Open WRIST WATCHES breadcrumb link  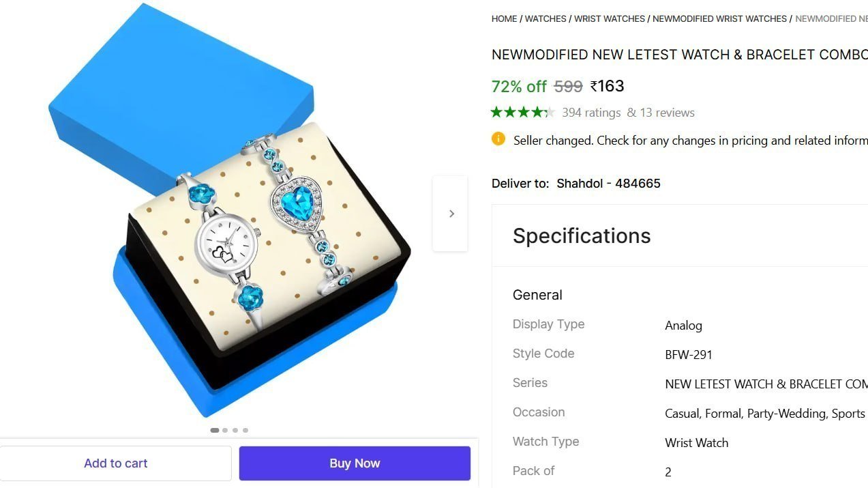point(610,19)
